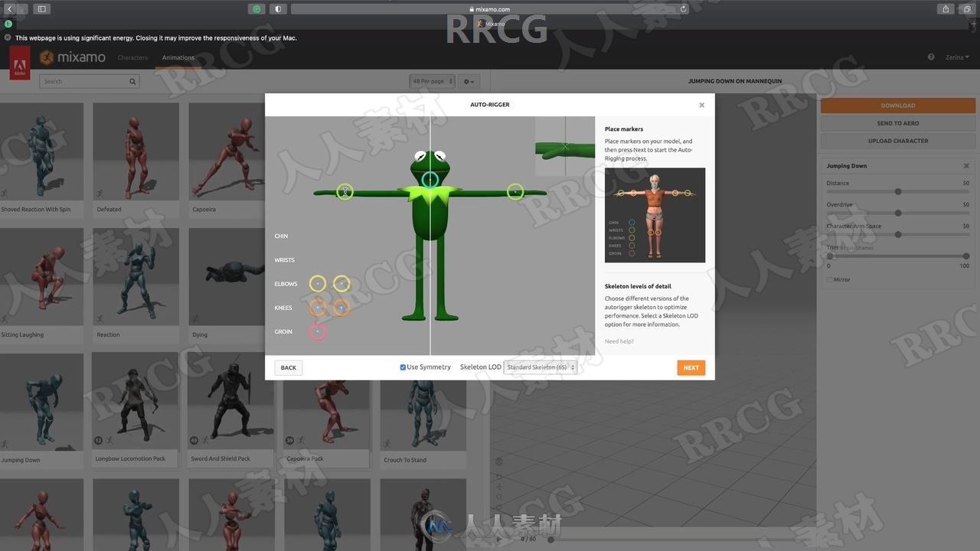Click Safari back navigation button
Viewport: 980px width, 551px height.
point(8,9)
